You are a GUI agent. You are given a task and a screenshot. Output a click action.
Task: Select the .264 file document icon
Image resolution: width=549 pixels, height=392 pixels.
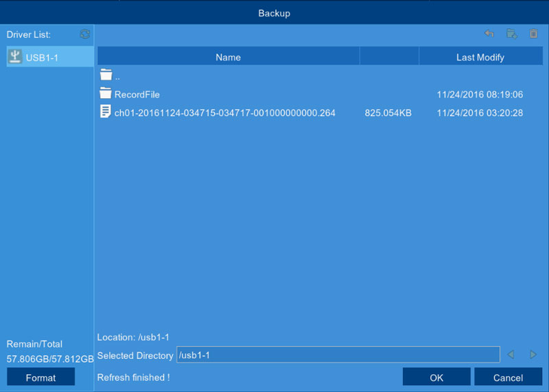(106, 111)
